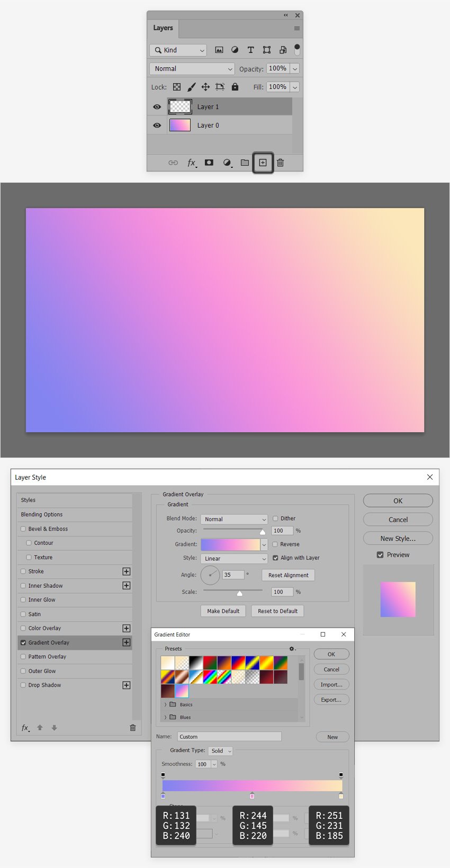The image size is (450, 868).
Task: Click the pink middle gradient color stop
Action: coord(252,795)
